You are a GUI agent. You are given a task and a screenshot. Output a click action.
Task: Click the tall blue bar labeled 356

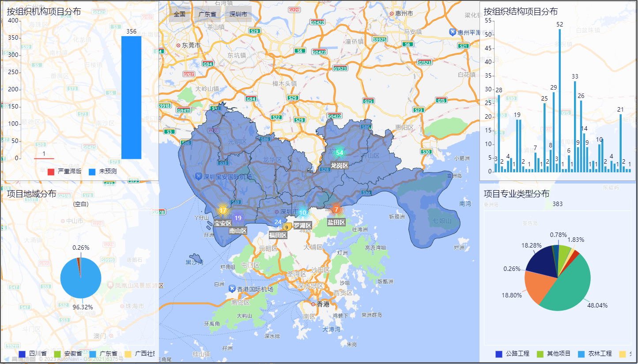click(x=131, y=97)
